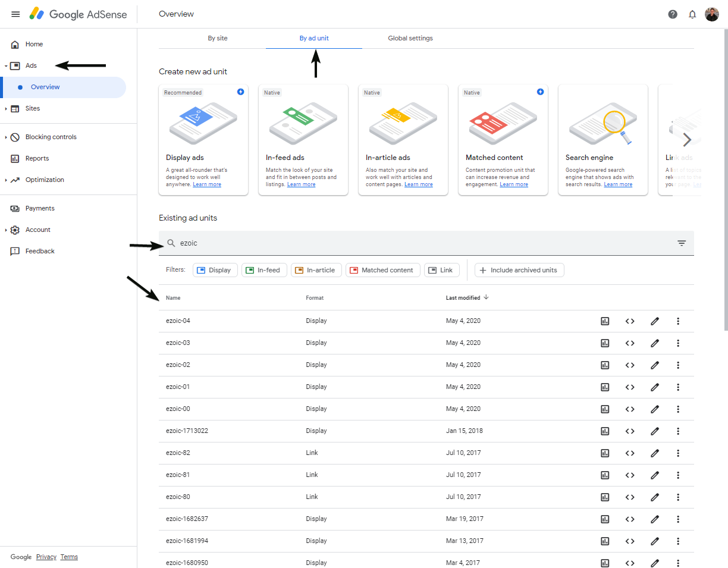Click Learn more under In-article ads
Viewport: 728px width, 568px height.
pos(418,184)
